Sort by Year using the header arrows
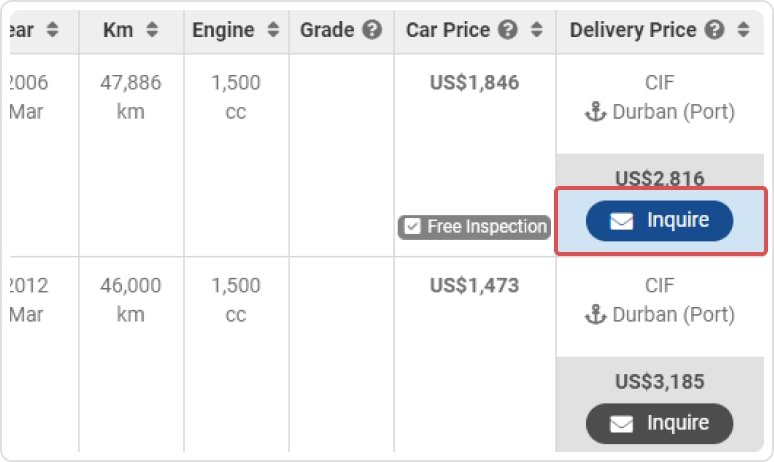Screen dimensions: 774x462 (x=52, y=31)
